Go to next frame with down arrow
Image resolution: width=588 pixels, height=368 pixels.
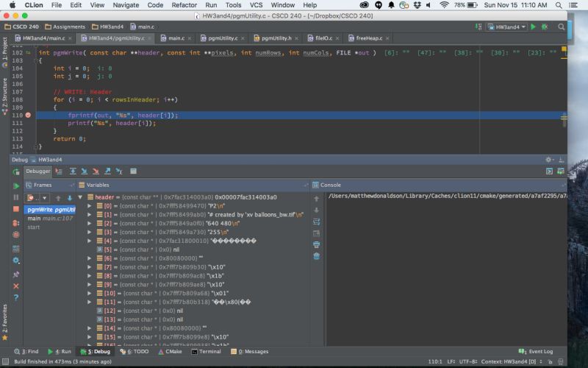click(70, 198)
